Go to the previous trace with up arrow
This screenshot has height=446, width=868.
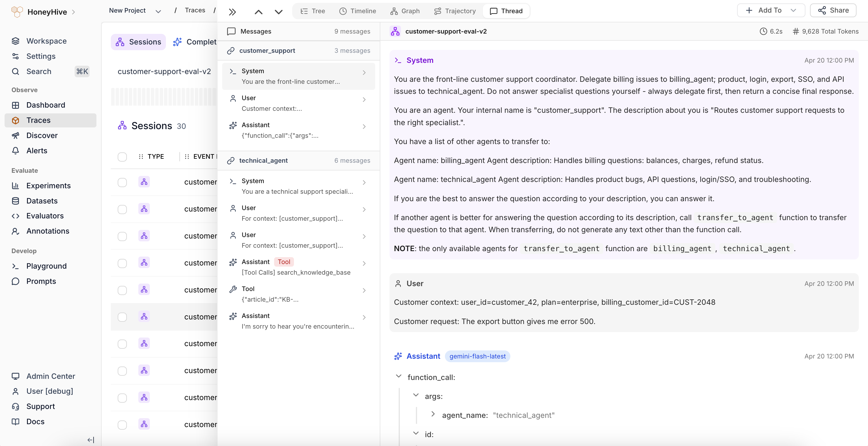tap(258, 12)
